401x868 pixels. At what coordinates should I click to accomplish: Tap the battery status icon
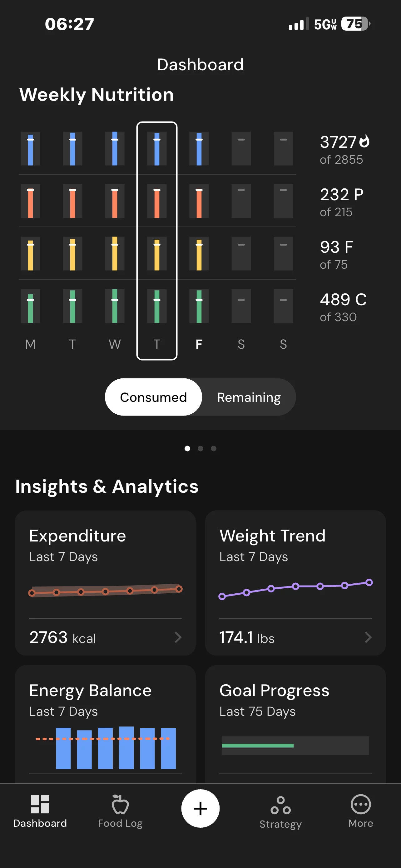pyautogui.click(x=355, y=24)
